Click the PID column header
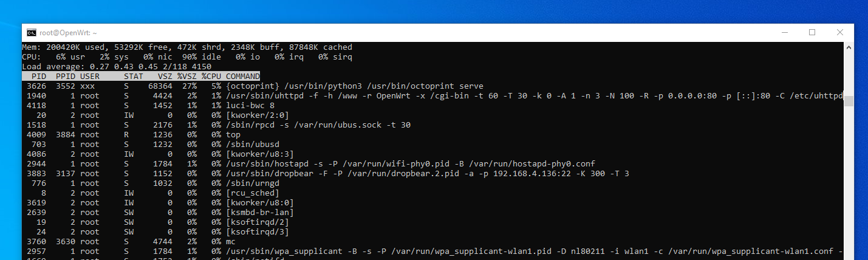 pyautogui.click(x=39, y=77)
